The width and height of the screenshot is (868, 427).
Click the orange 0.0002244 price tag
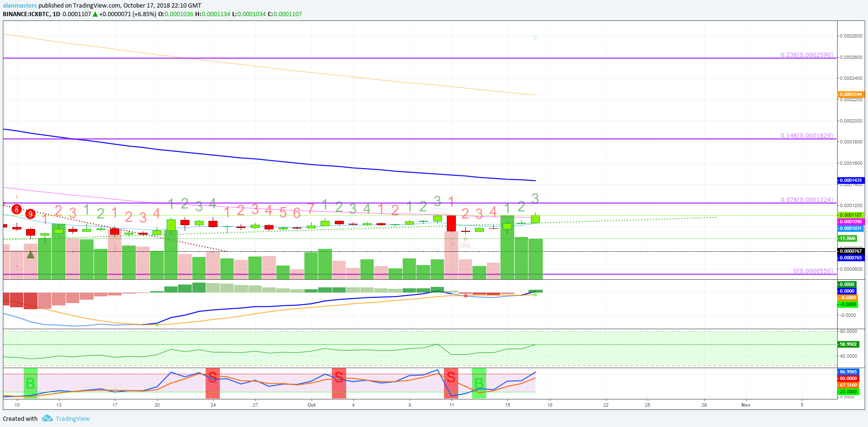[x=850, y=95]
